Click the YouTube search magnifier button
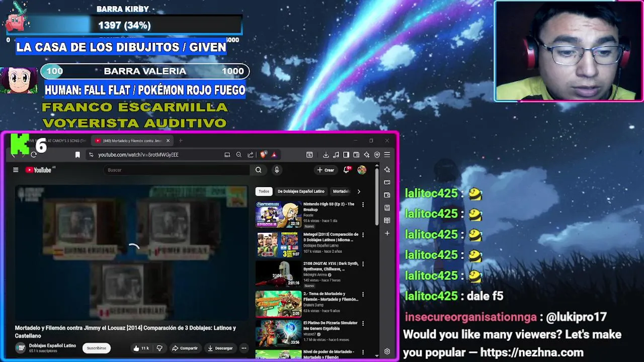The image size is (644, 362). pos(258,170)
